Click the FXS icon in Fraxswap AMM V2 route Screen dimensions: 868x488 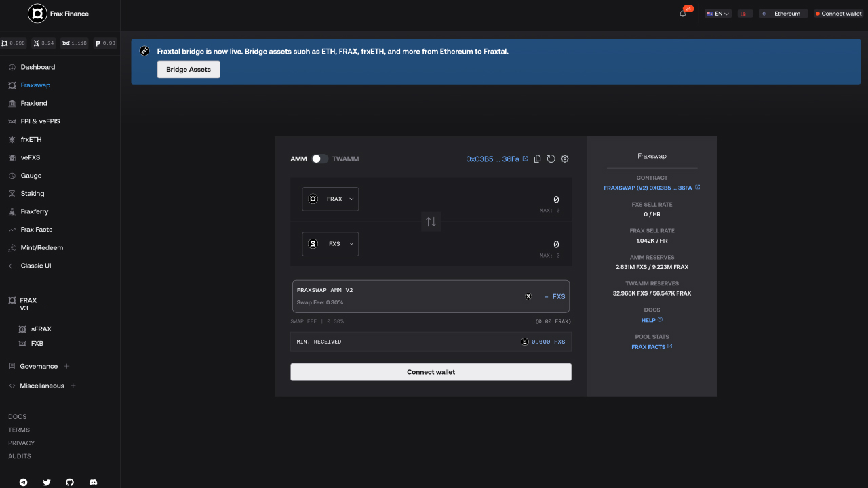[528, 296]
